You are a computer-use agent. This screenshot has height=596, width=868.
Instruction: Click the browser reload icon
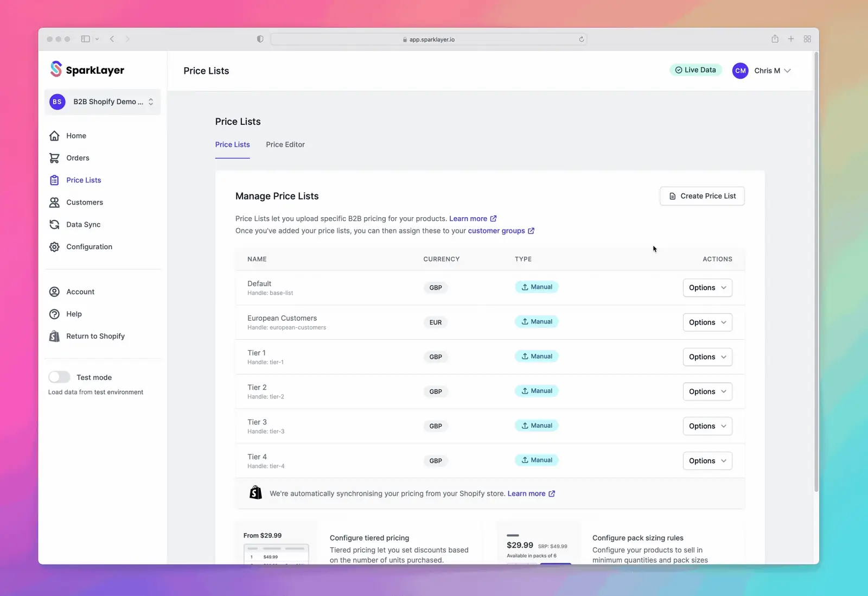[x=581, y=39]
